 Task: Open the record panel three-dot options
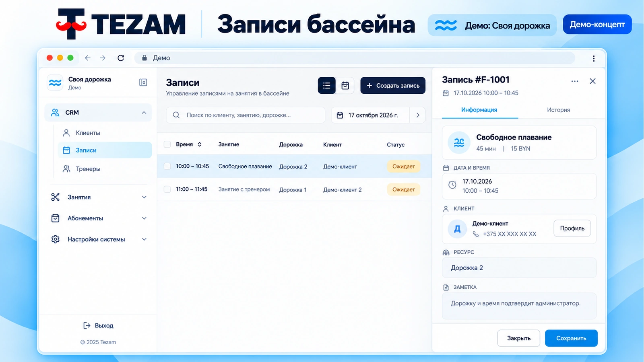[575, 81]
